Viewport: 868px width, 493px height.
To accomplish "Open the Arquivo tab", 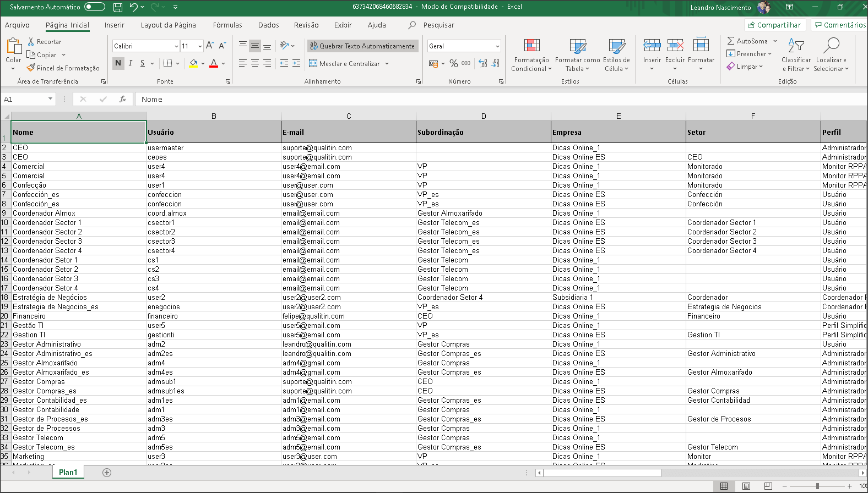I will click(17, 25).
